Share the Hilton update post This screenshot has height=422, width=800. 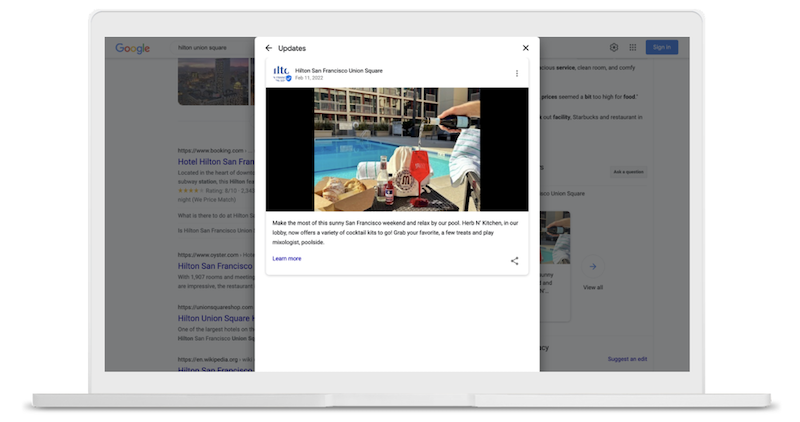pos(514,261)
